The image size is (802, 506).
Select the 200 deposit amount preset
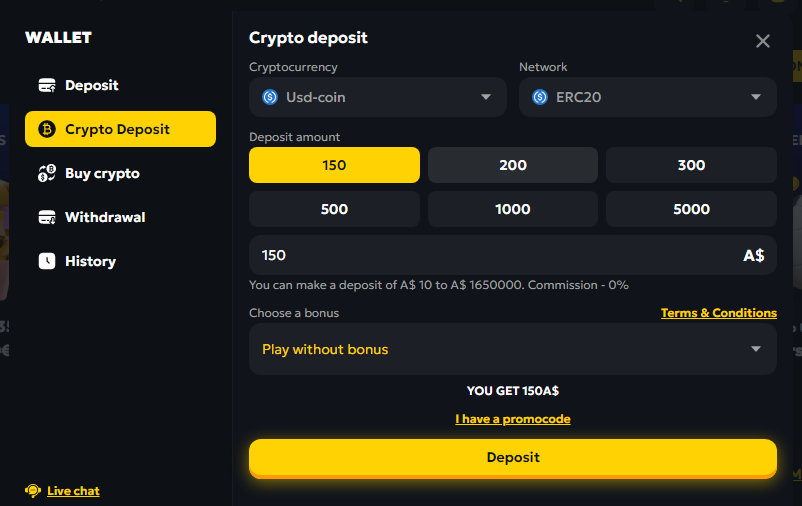[x=513, y=165]
